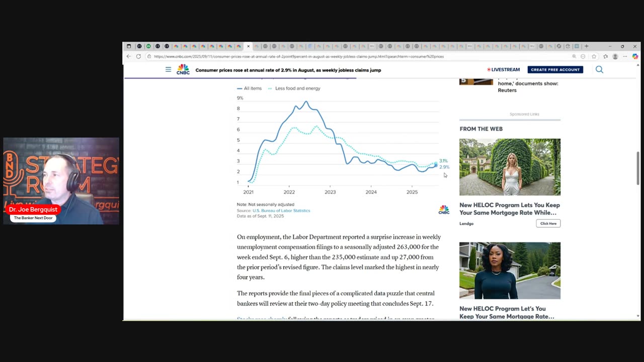Click the CNBC peacock logo in the header
Image resolution: width=644 pixels, height=362 pixels.
coord(183,69)
